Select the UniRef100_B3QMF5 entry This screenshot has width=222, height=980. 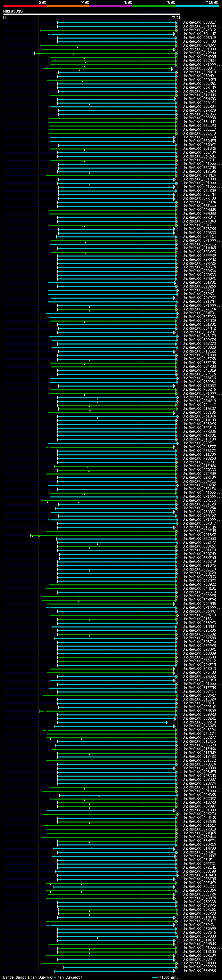(x=199, y=141)
